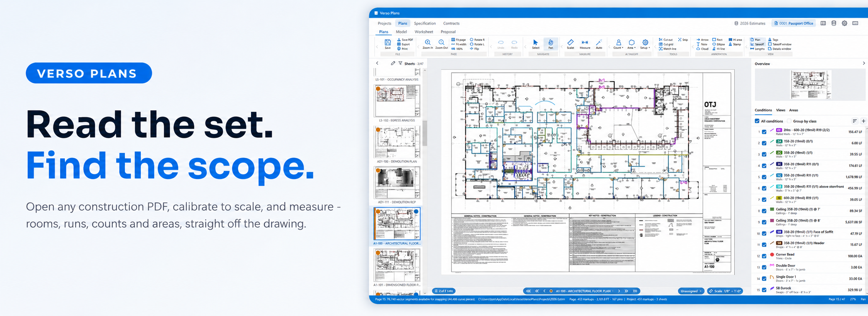
Task: Activate the Select arrow tool
Action: (536, 44)
